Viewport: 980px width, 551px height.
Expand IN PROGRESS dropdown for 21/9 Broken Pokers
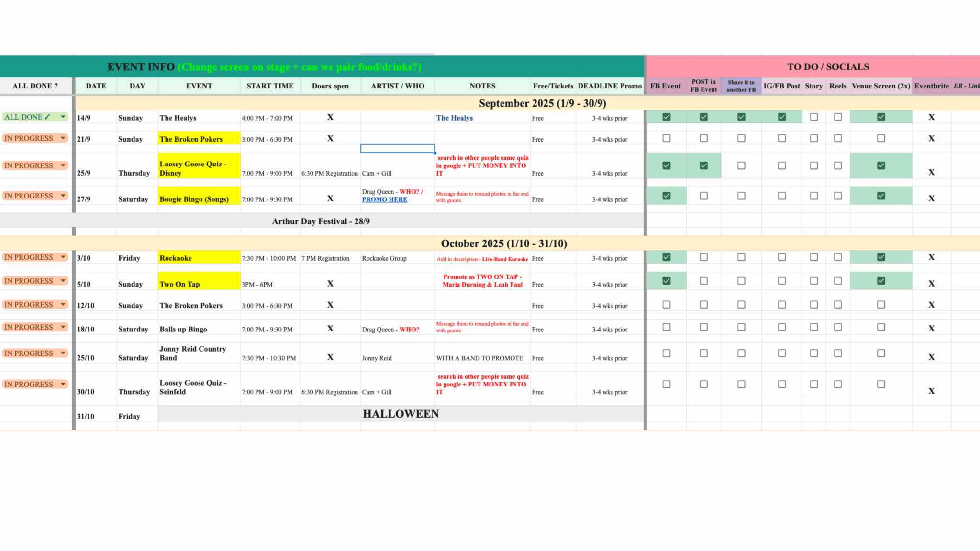click(x=63, y=138)
